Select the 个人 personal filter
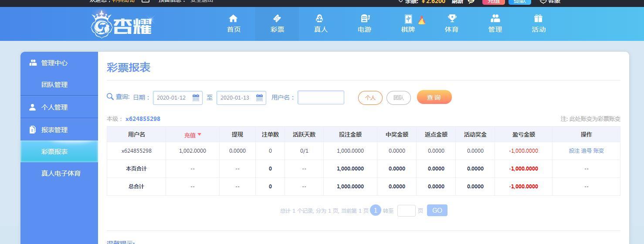The width and height of the screenshot is (644, 244). coord(370,98)
